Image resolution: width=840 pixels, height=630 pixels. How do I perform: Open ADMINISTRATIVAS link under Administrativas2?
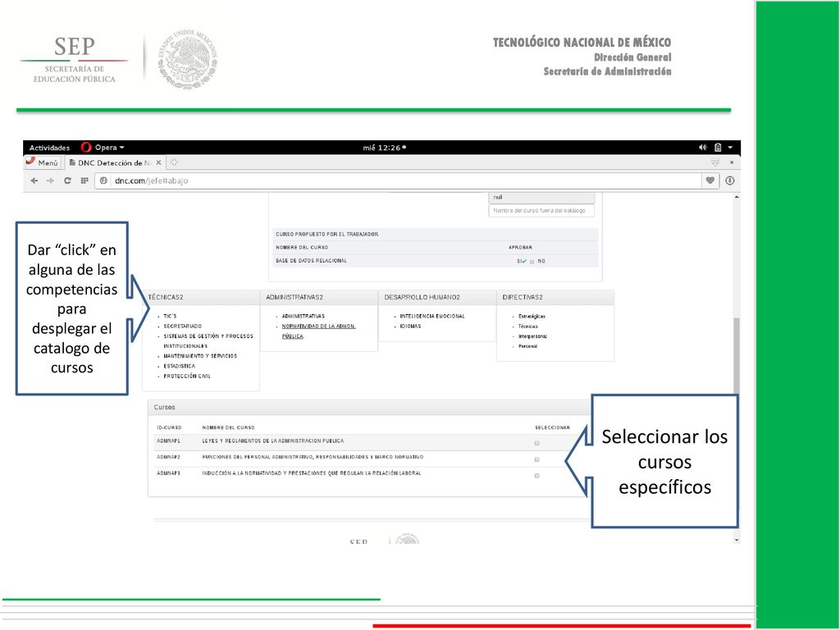click(304, 317)
